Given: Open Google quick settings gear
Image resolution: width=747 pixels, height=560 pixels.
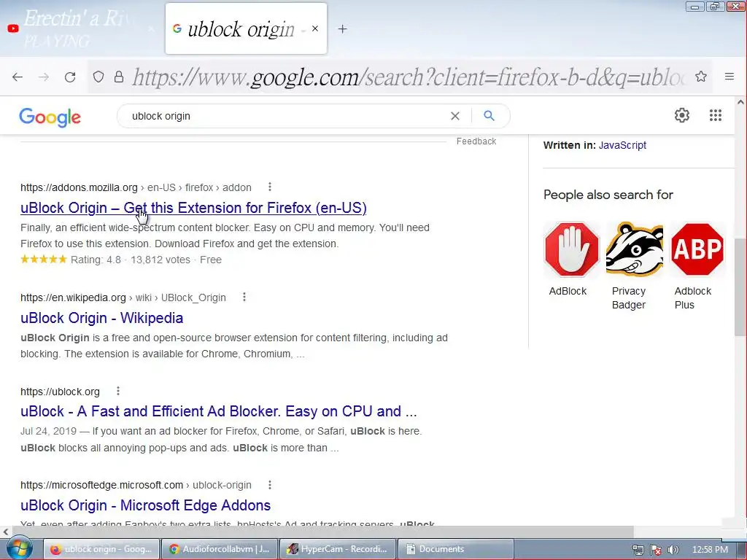Looking at the screenshot, I should (x=682, y=115).
